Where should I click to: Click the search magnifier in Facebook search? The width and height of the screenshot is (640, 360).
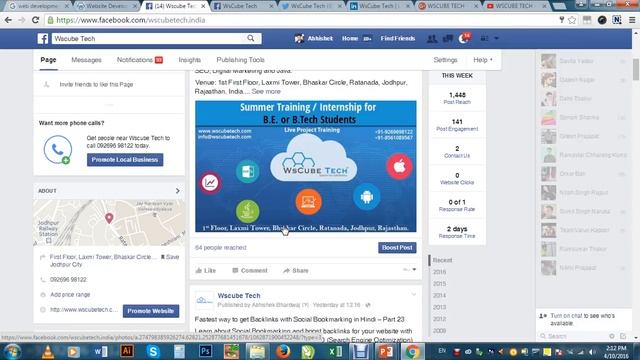[251, 38]
